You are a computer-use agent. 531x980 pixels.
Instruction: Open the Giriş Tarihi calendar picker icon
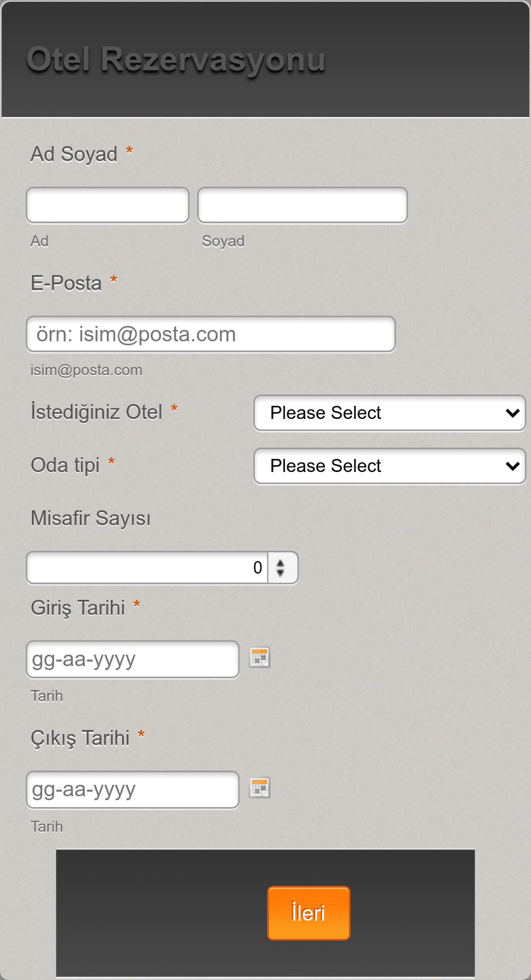click(260, 658)
